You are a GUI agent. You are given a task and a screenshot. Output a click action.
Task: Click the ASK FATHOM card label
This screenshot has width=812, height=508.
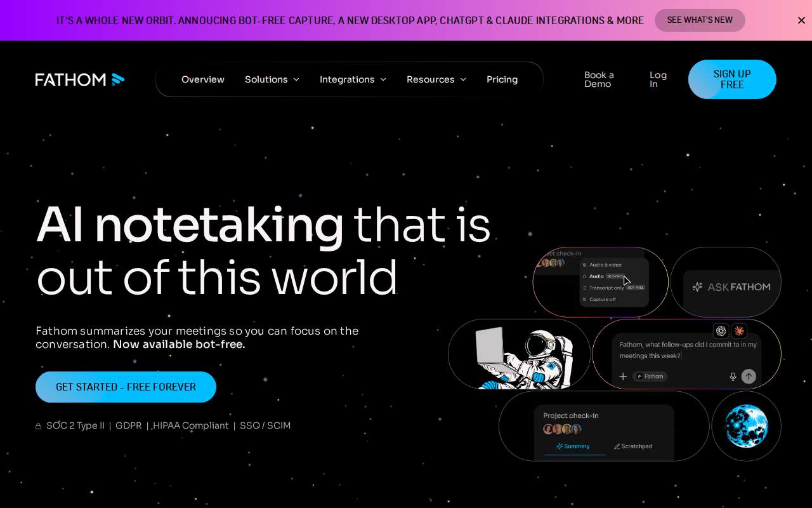pos(739,287)
